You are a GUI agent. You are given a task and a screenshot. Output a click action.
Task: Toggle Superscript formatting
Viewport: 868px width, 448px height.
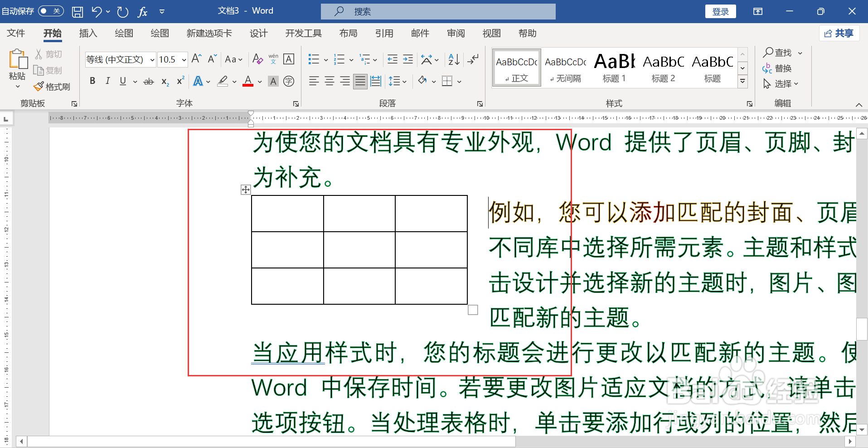coord(180,81)
